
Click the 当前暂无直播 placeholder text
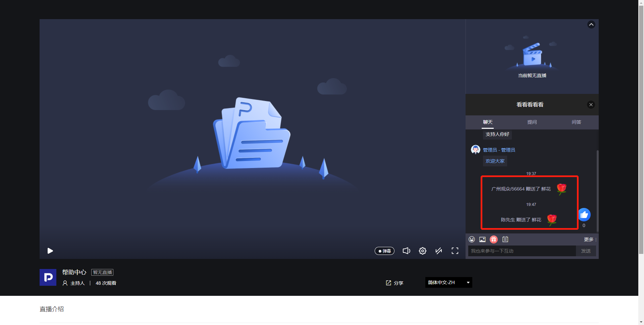coord(532,75)
